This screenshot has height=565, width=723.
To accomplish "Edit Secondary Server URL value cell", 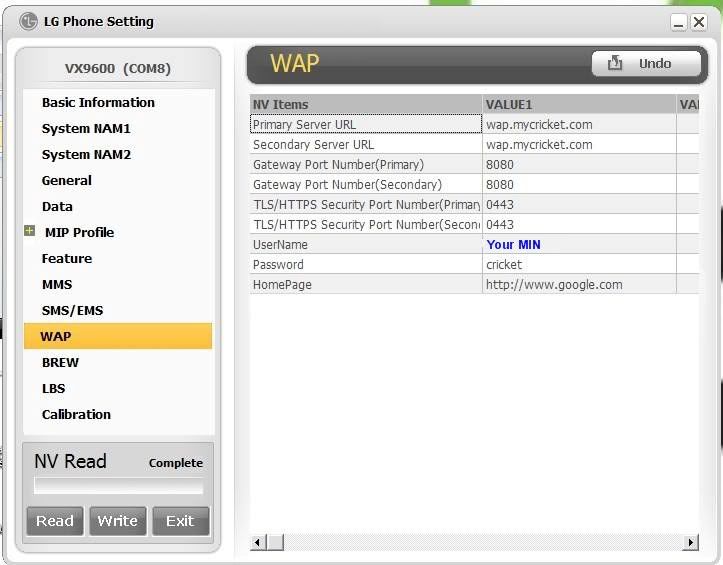I will 579,144.
